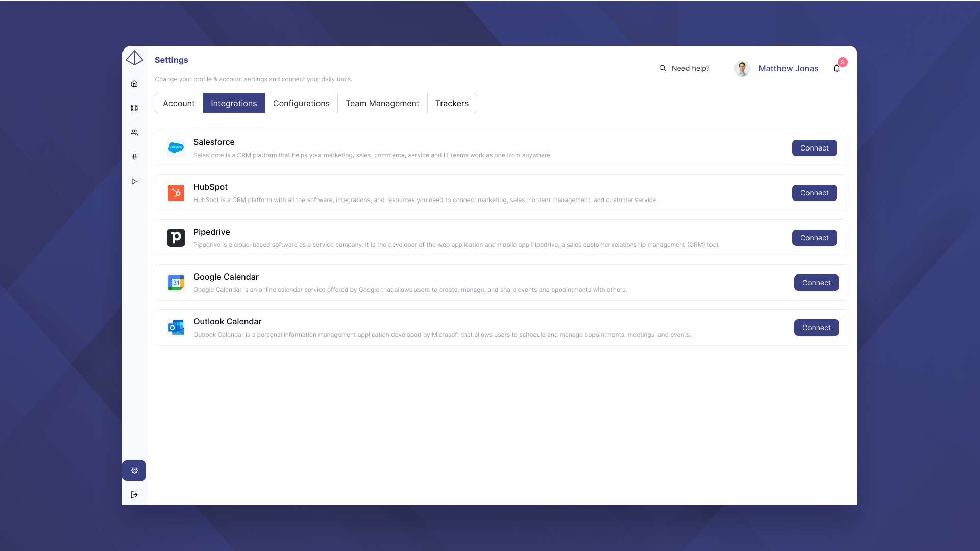Click the HubSpot logo icon
980x551 pixels.
click(x=176, y=193)
